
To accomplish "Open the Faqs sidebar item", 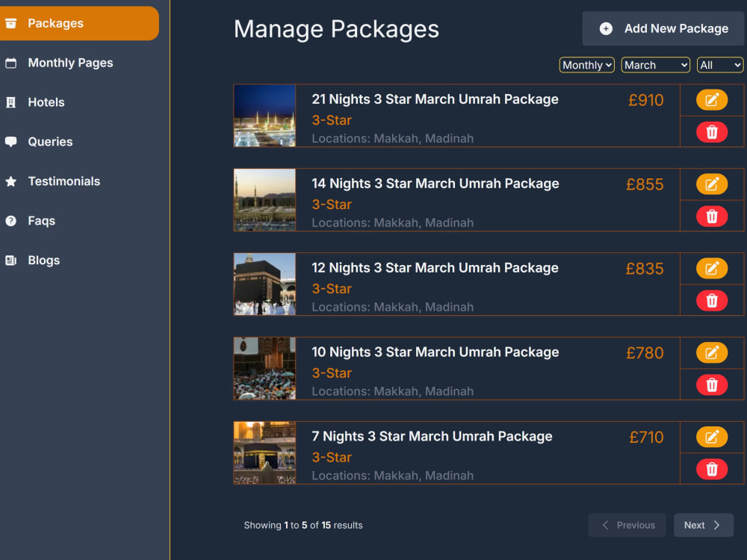I will [x=41, y=221].
